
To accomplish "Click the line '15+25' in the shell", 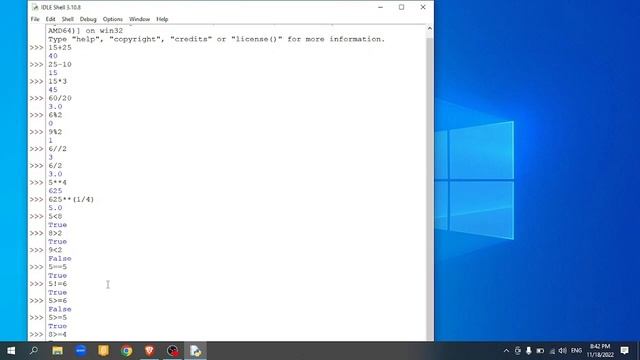I will click(x=60, y=47).
